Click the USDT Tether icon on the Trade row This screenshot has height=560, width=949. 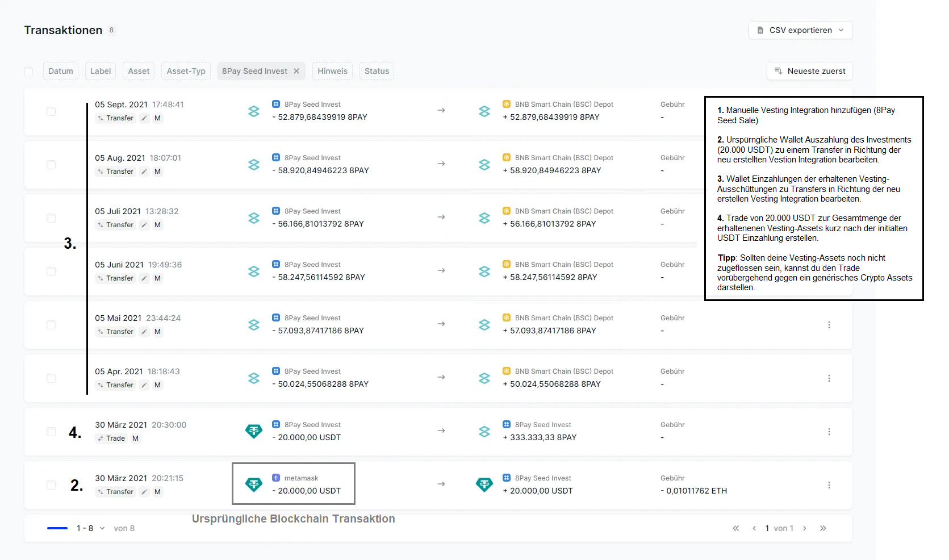tap(254, 432)
